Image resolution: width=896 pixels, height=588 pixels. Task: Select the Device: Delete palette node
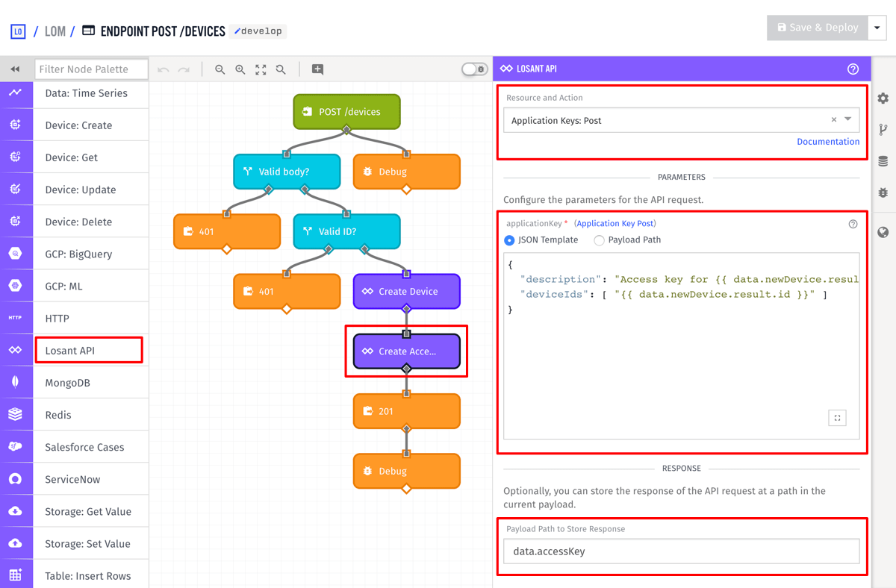(x=91, y=222)
